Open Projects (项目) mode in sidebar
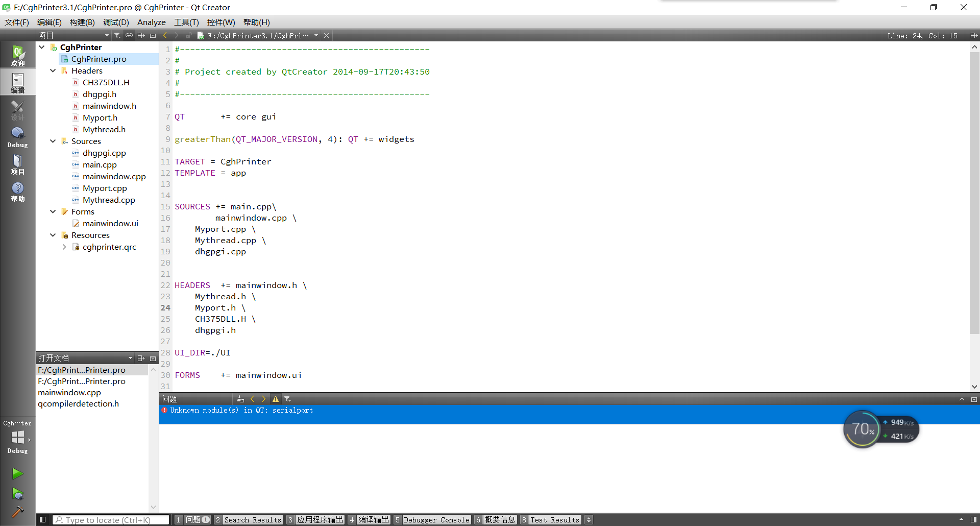Screen dimensions: 980x526 pos(17,163)
